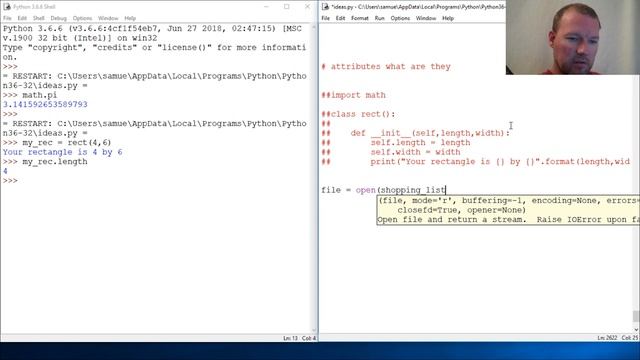Open Help menu in Python Shell window

point(130,18)
